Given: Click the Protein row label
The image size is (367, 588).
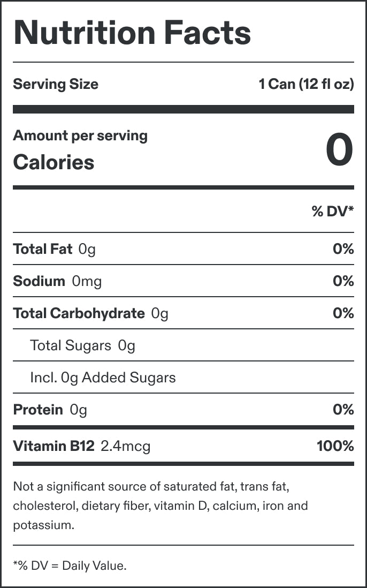Looking at the screenshot, I should (38, 410).
